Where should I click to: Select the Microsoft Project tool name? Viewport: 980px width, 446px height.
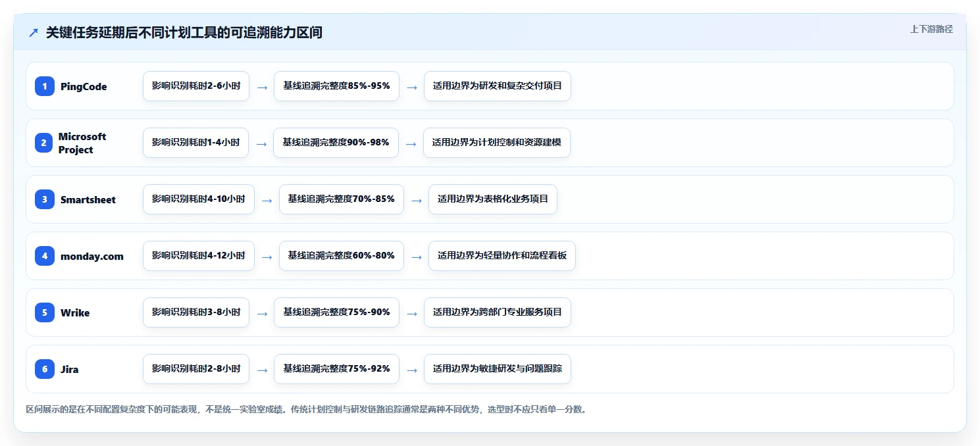click(x=82, y=143)
